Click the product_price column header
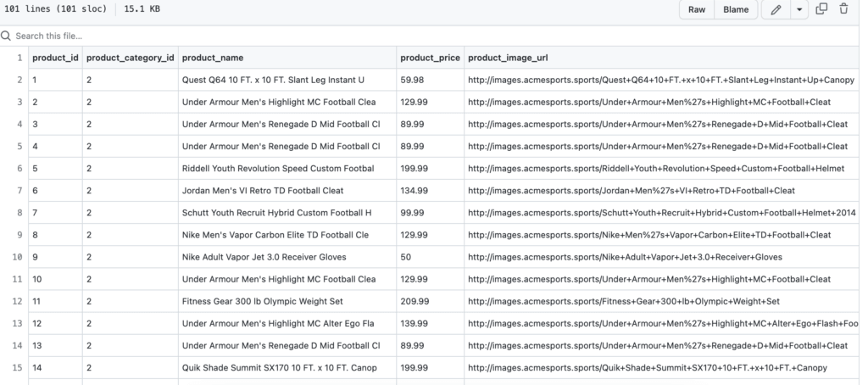The height and width of the screenshot is (385, 868). pyautogui.click(x=430, y=58)
